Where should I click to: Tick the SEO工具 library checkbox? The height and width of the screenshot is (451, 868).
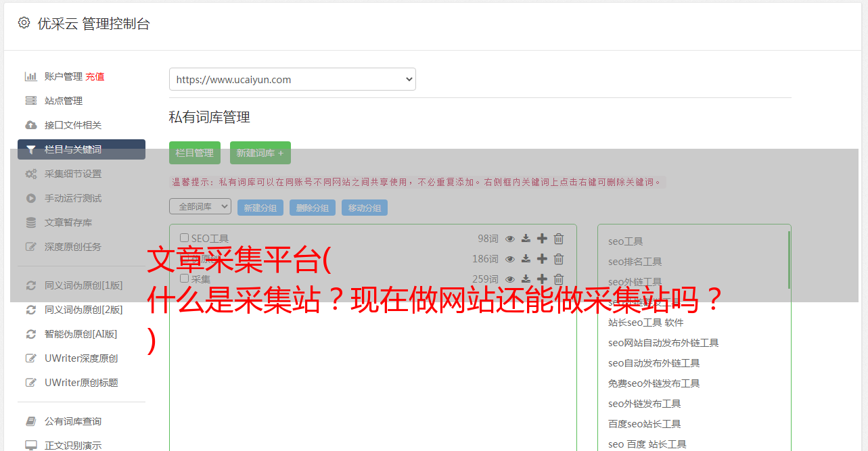point(184,238)
